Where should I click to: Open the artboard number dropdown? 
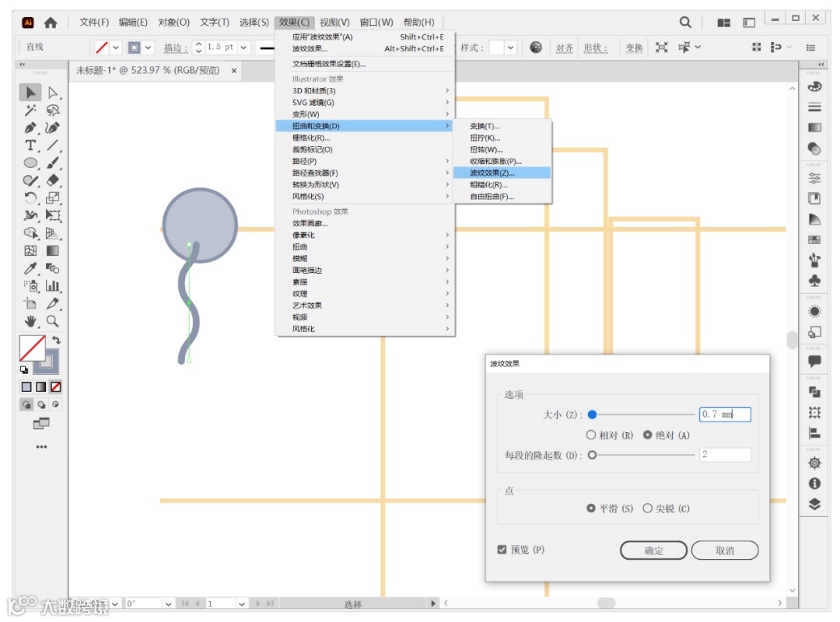coord(242,604)
